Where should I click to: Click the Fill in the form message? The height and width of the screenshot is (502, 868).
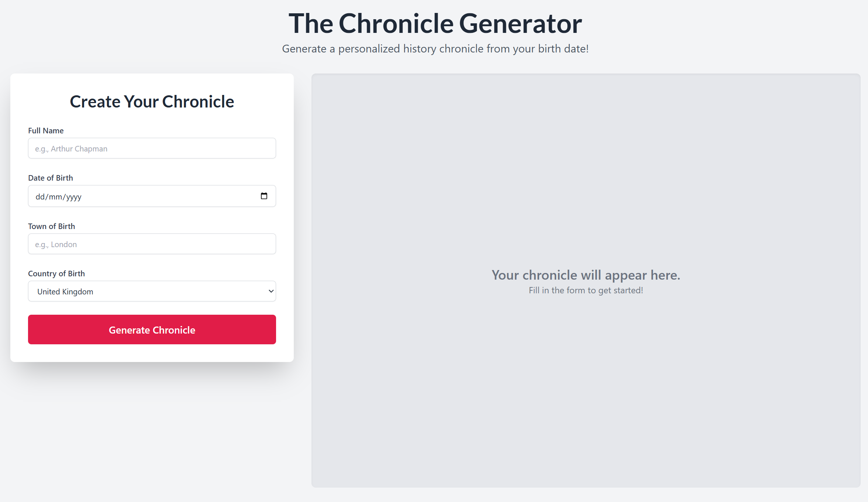pyautogui.click(x=586, y=290)
